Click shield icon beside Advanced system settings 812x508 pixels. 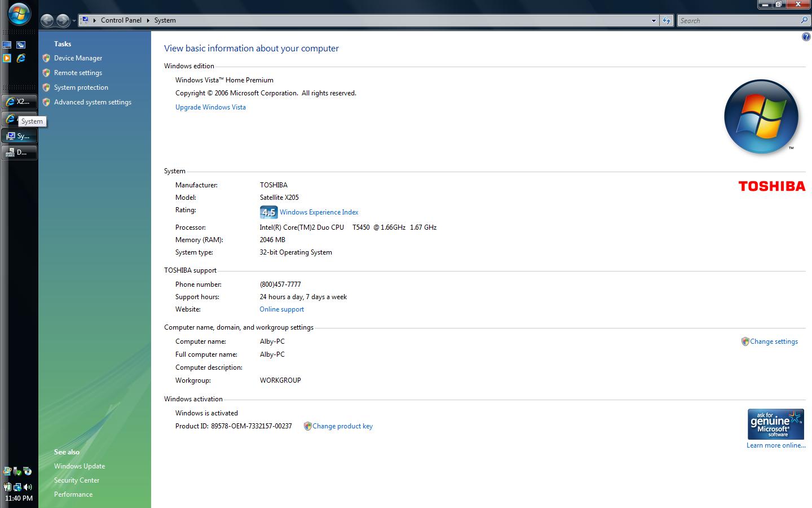click(x=46, y=102)
